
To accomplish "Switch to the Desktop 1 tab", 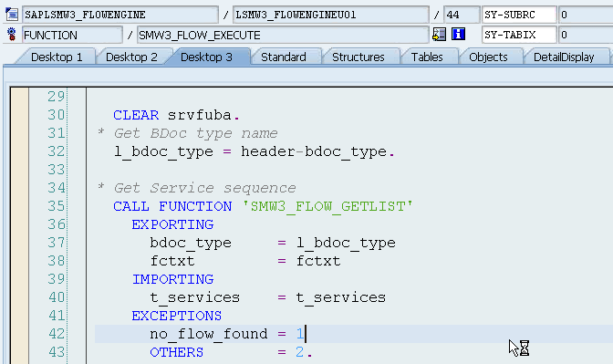I will click(x=57, y=57).
